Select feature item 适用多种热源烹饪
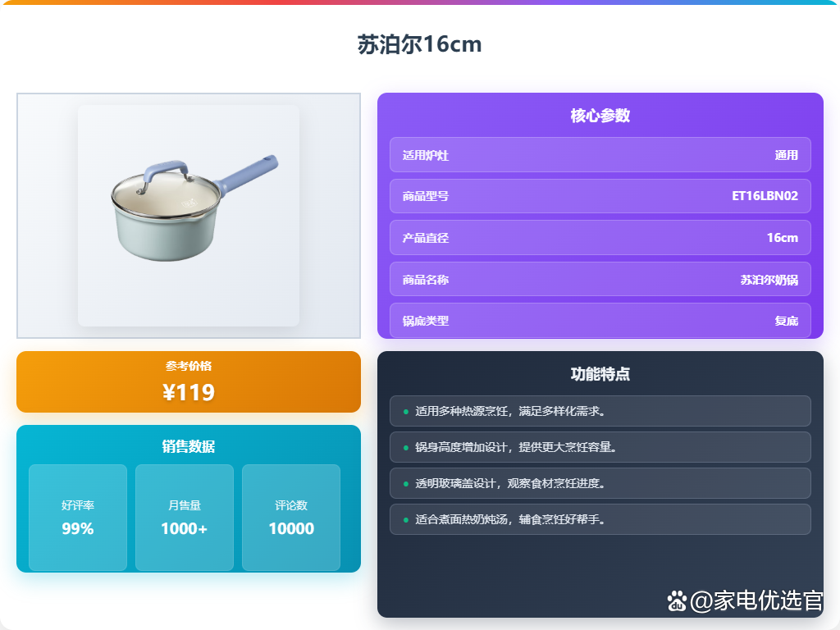This screenshot has height=630, width=840. pyautogui.click(x=600, y=411)
